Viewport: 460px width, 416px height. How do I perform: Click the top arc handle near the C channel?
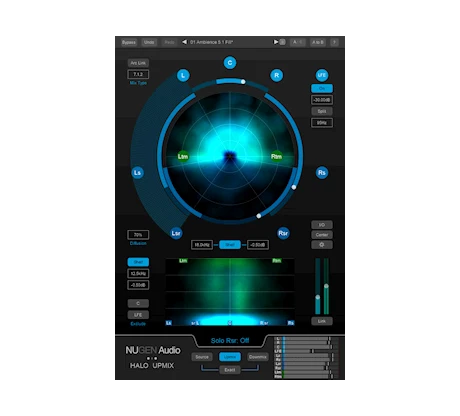pyautogui.click(x=243, y=82)
